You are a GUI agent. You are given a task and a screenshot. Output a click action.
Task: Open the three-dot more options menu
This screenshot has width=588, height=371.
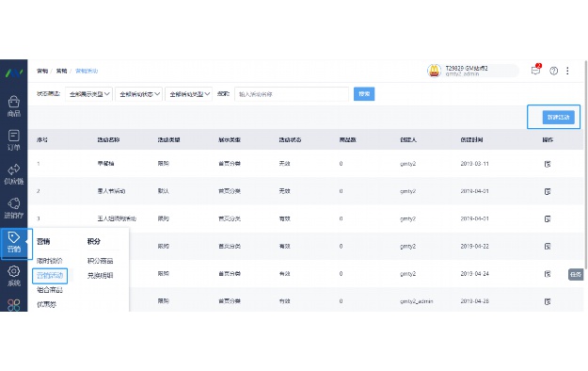coord(567,71)
